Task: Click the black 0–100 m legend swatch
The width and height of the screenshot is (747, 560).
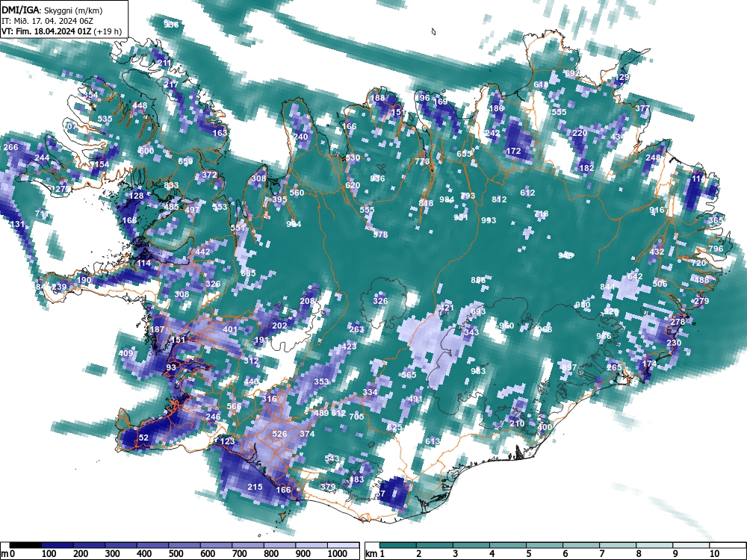Action: (25, 545)
